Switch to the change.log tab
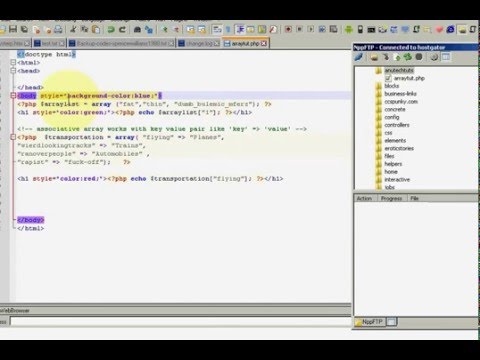 click(x=199, y=43)
